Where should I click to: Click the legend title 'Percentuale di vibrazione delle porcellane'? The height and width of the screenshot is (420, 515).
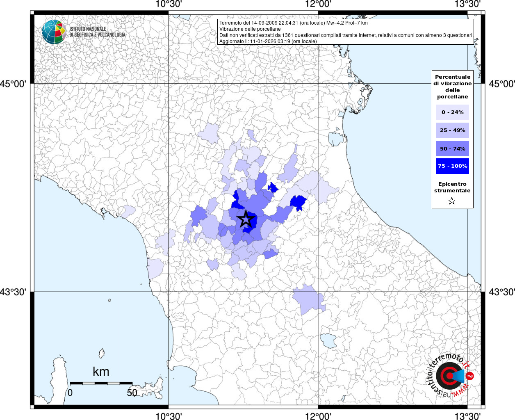[x=453, y=87]
